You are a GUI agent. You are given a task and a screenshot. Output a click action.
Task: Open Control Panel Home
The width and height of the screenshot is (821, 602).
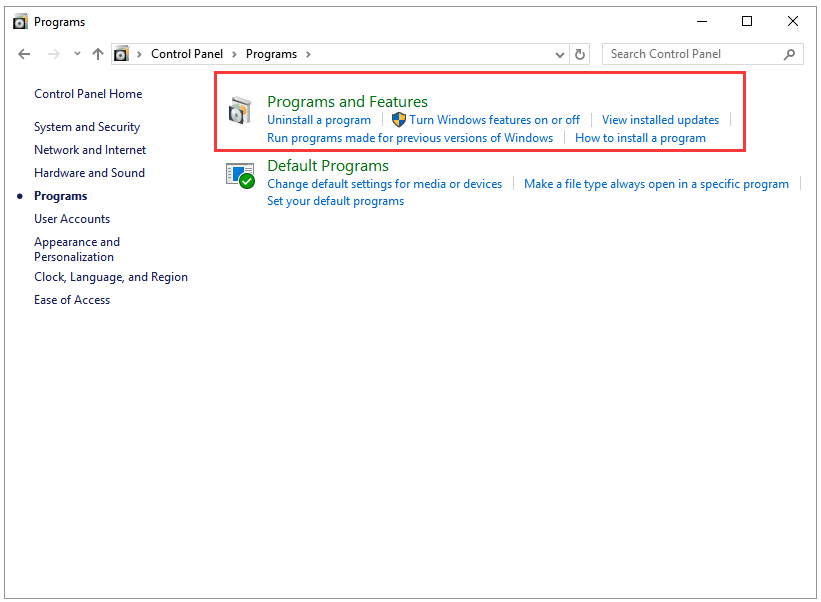pyautogui.click(x=88, y=94)
